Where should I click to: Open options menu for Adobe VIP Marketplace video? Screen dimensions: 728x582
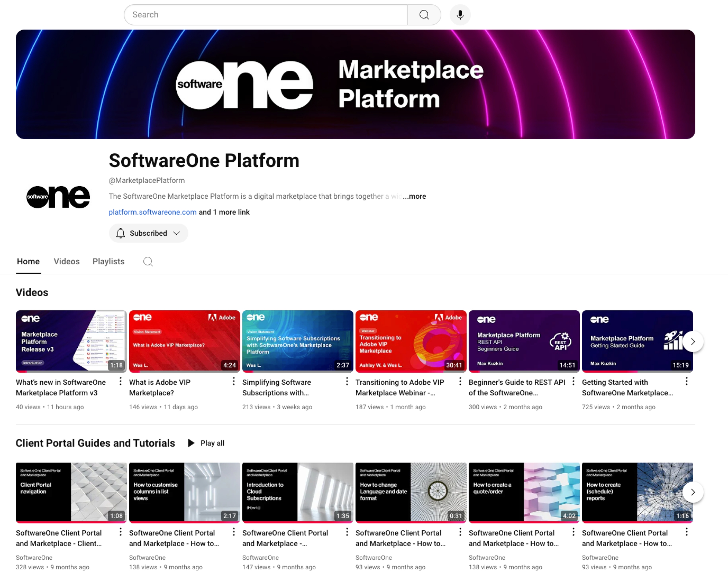coord(233,381)
